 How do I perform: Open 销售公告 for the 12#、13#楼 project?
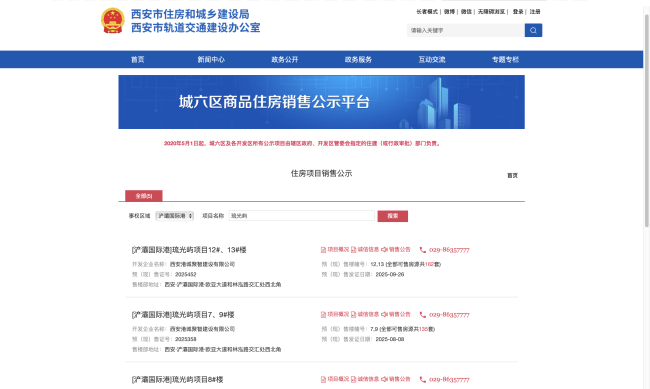[x=396, y=250]
